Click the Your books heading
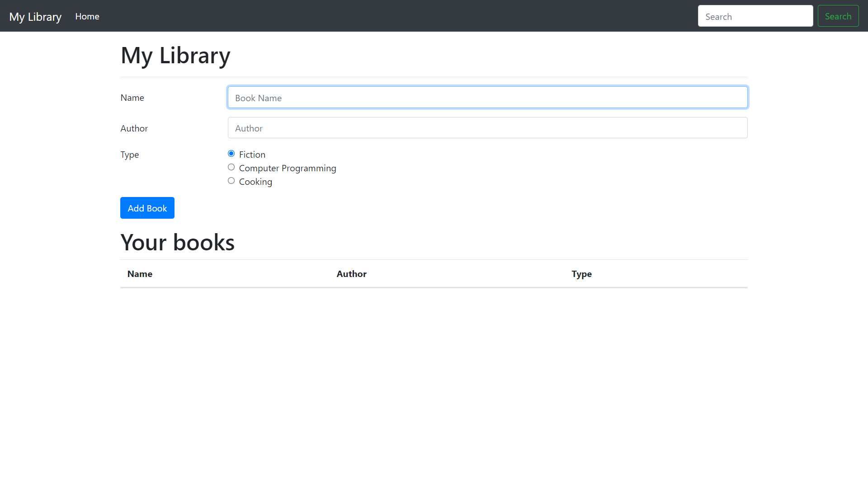The height and width of the screenshot is (488, 868). pyautogui.click(x=177, y=242)
